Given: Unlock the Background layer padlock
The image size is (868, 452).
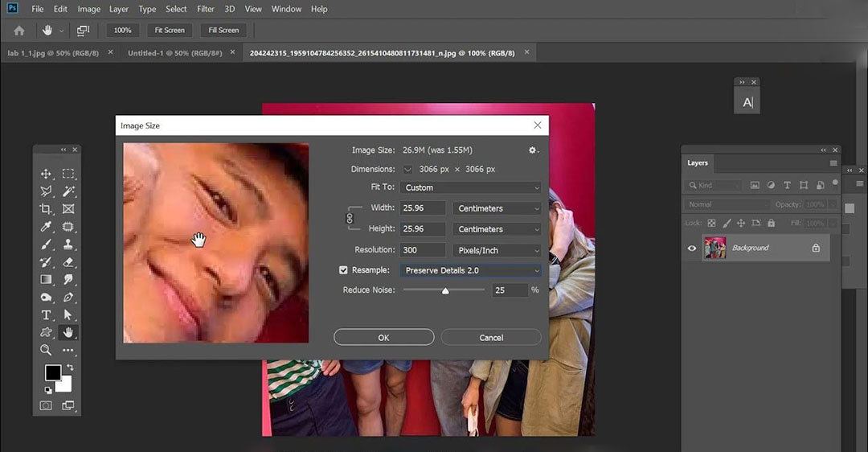Looking at the screenshot, I should (816, 249).
